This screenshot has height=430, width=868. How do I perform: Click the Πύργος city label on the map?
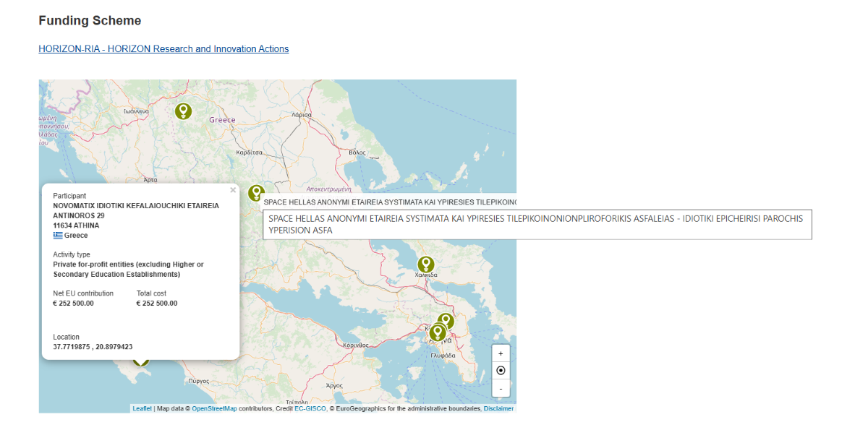[x=197, y=380]
